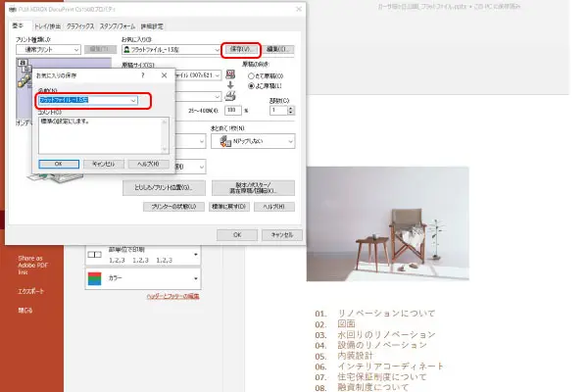588x392 pixels.
Task: Close the printer properties window with its X
Action: pyautogui.click(x=299, y=9)
